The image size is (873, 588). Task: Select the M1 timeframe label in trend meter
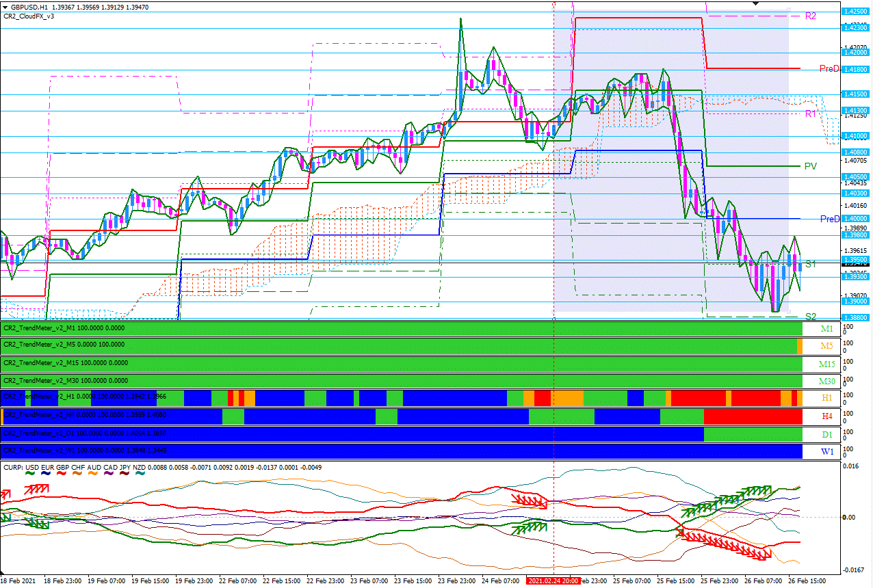tap(827, 329)
